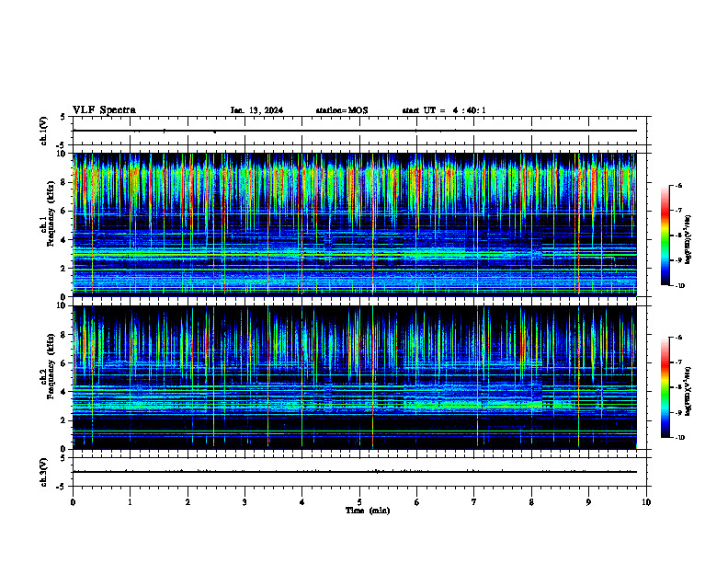Click the "ch.3(V)" waveform axis label

pyautogui.click(x=44, y=472)
